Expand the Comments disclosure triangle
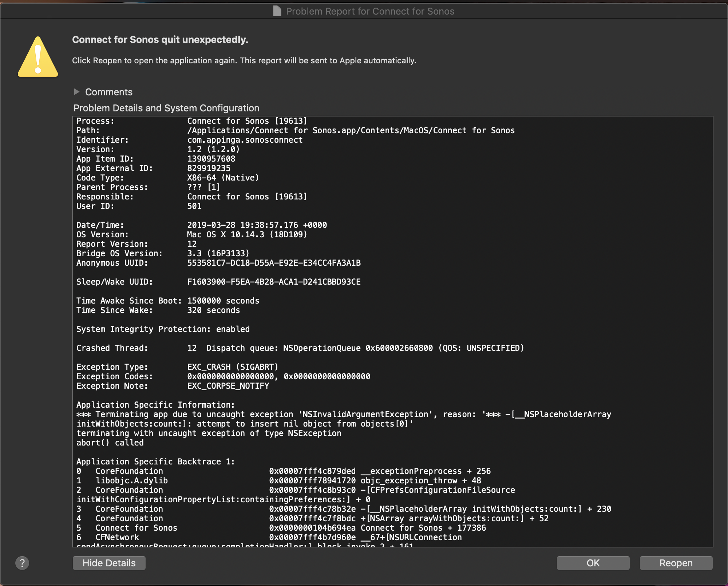Image resolution: width=728 pixels, height=586 pixels. click(x=77, y=92)
